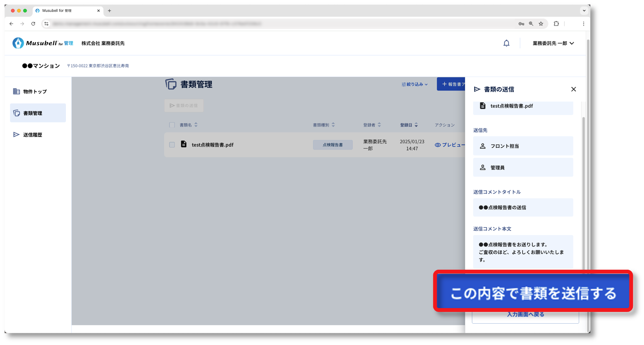Click the browser extensions puzzle icon

tap(556, 24)
